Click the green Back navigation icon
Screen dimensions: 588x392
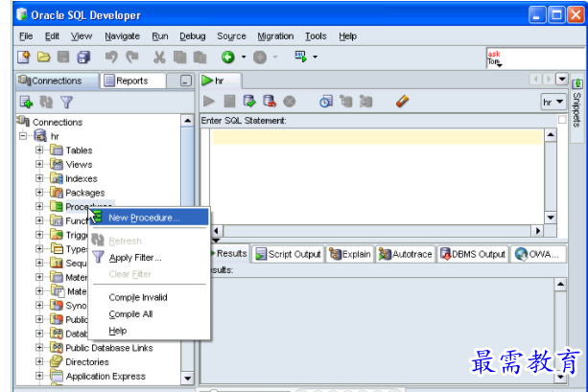228,57
